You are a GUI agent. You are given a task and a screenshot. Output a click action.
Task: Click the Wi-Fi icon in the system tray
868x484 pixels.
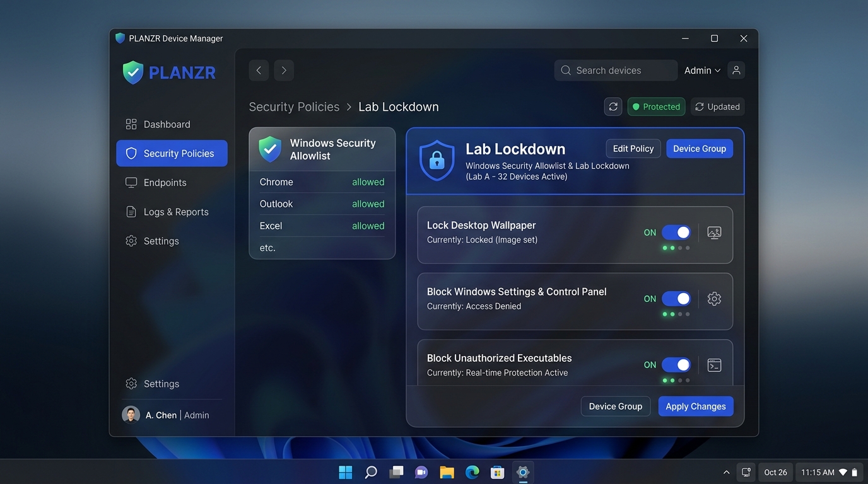tap(843, 472)
